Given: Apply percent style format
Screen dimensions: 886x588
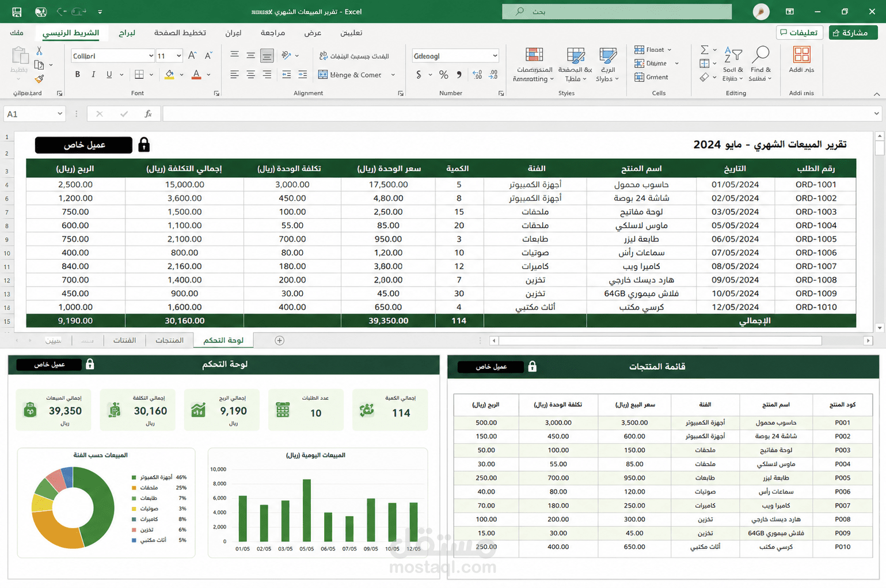Looking at the screenshot, I should (x=443, y=75).
